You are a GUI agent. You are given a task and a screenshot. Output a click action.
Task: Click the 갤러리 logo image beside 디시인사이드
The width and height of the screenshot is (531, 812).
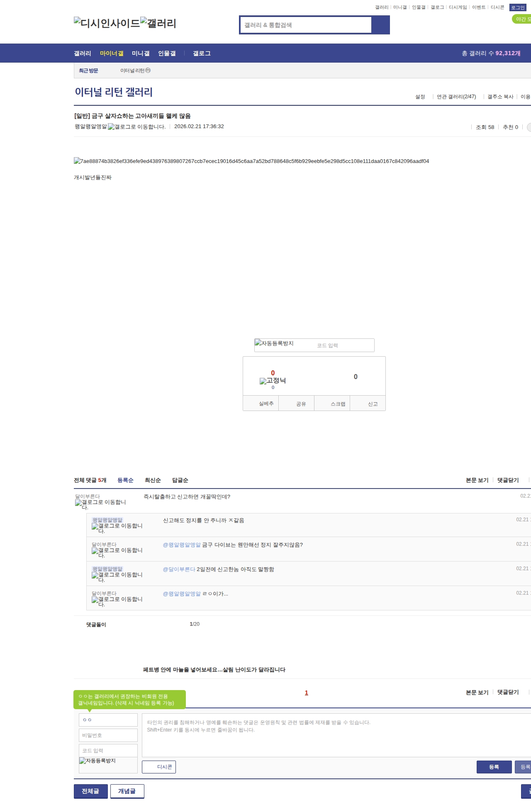point(158,23)
